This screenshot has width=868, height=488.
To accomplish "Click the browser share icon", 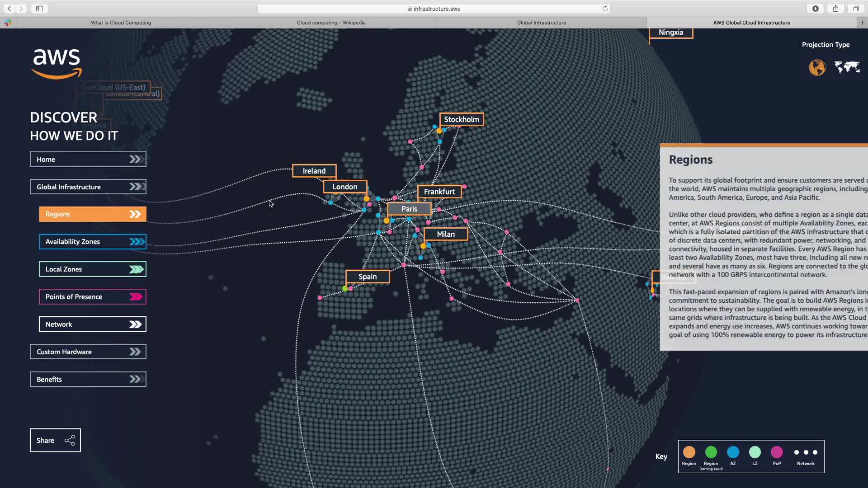I will tap(835, 9).
